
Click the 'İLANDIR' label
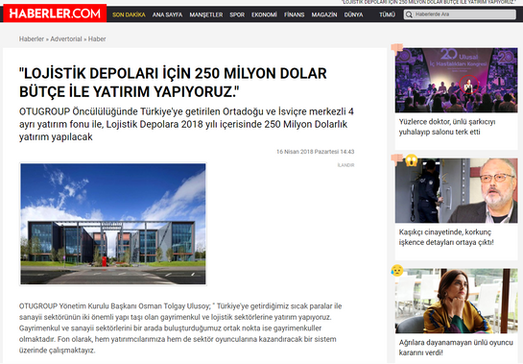tap(346, 165)
